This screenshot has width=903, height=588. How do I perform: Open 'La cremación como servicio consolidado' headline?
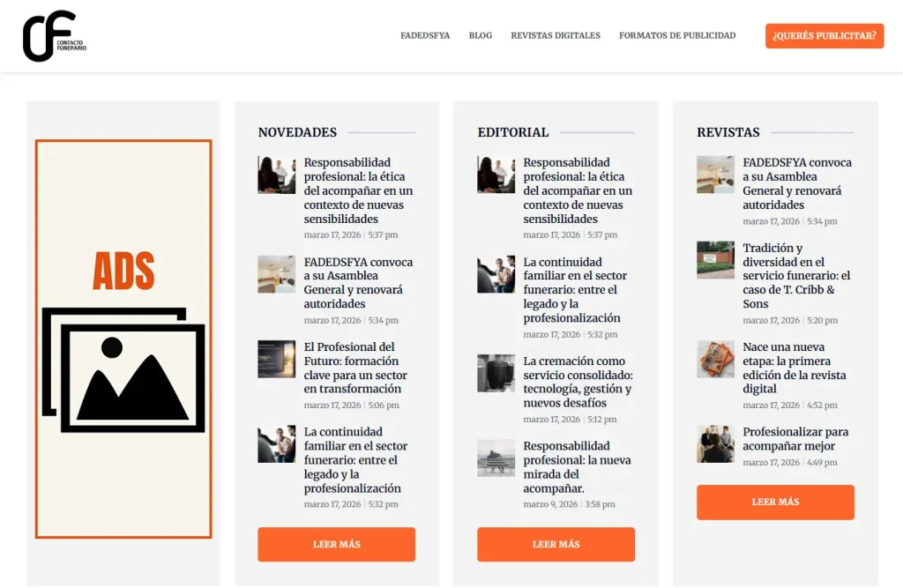click(578, 382)
